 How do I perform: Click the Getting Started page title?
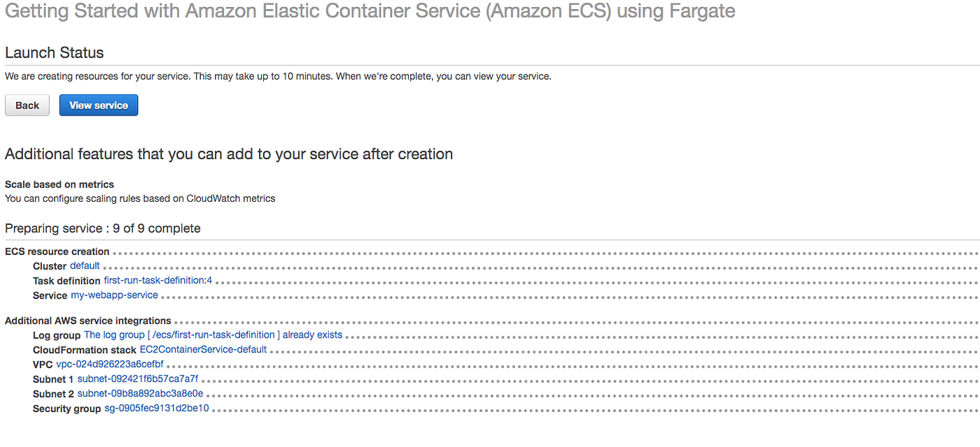pos(370,12)
